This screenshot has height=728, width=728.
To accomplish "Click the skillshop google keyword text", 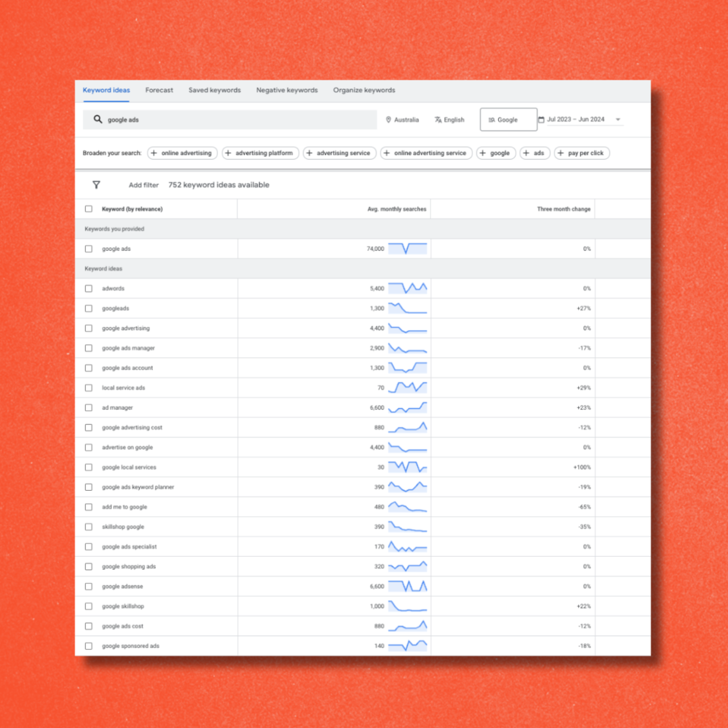I will (123, 527).
